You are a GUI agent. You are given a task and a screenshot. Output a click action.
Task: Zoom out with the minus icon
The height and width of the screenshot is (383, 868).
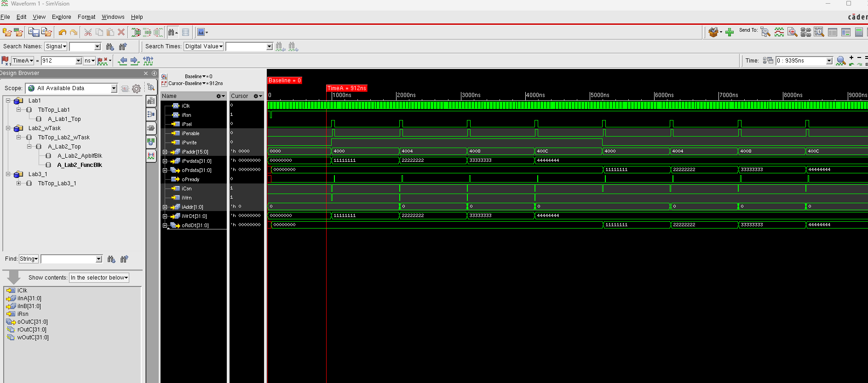click(x=859, y=57)
